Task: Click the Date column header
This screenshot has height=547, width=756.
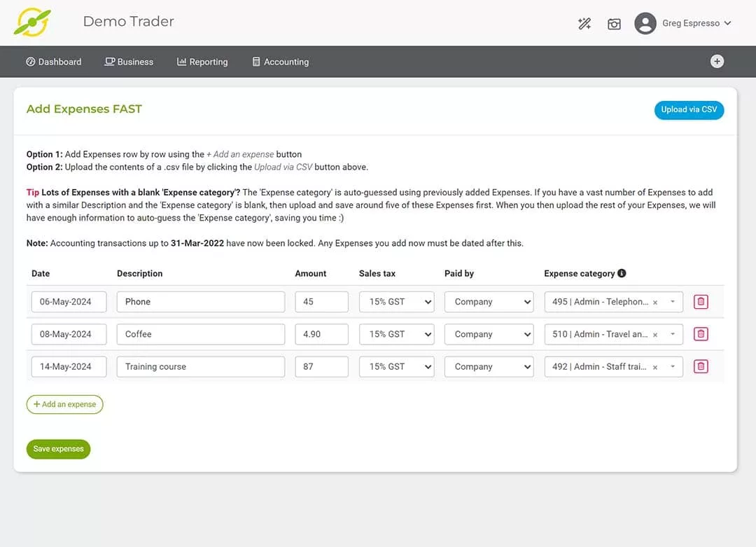Action: [x=41, y=273]
